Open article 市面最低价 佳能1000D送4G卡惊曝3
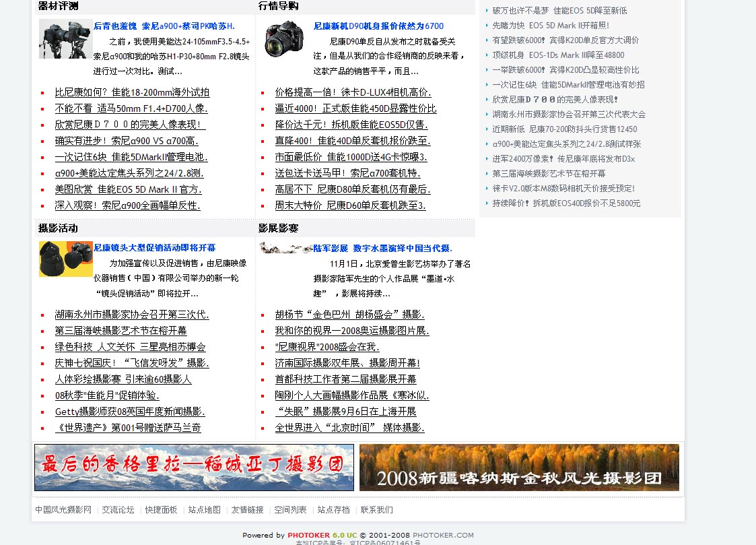This screenshot has width=756, height=545. [351, 157]
